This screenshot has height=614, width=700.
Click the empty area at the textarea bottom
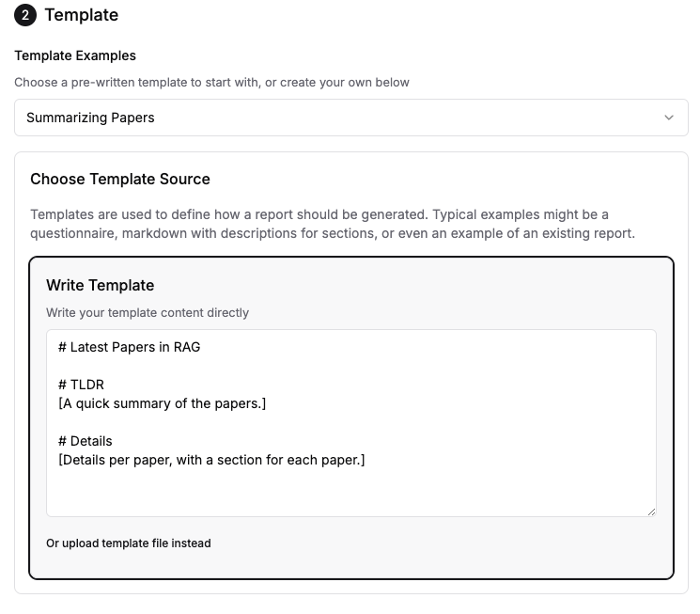click(x=350, y=494)
